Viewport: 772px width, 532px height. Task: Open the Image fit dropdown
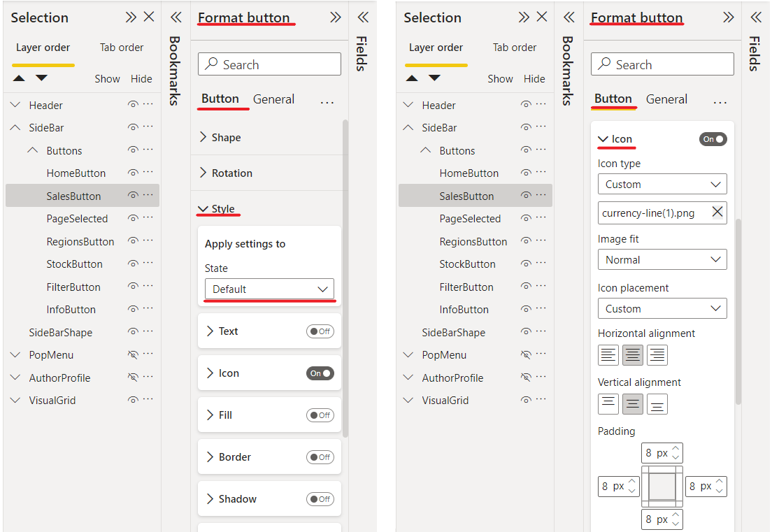tap(662, 259)
